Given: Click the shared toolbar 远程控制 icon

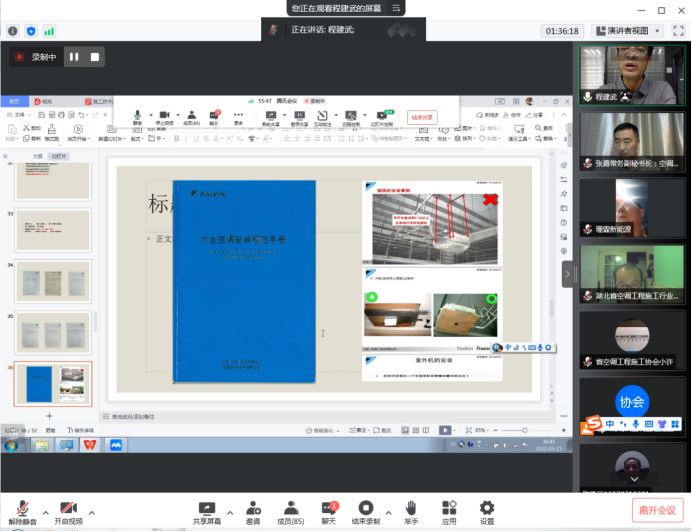Looking at the screenshot, I should tap(351, 118).
